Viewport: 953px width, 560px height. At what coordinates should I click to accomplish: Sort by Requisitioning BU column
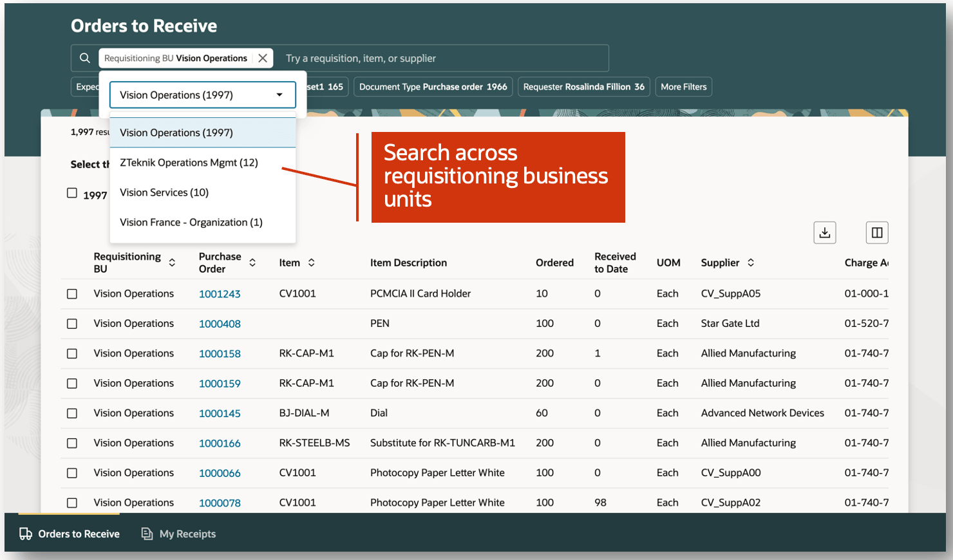click(x=172, y=263)
